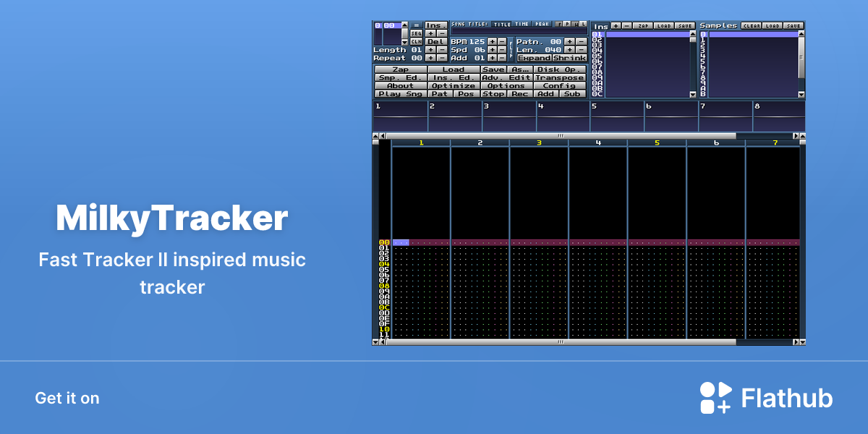The image size is (868, 434).
Task: Open the Config settings
Action: (x=559, y=85)
